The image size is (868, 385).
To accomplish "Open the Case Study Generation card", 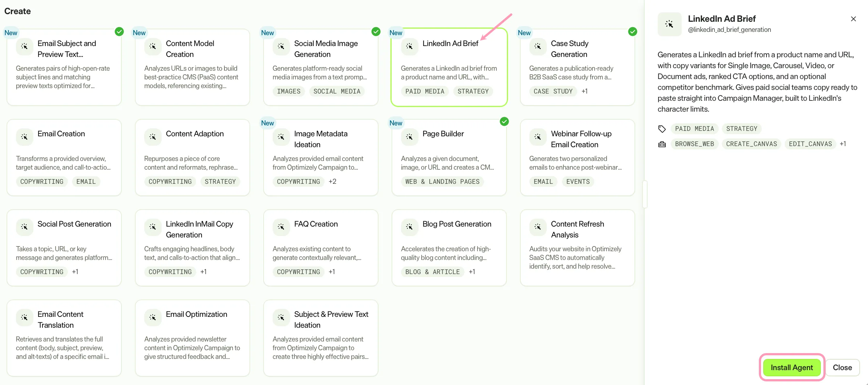I will click(578, 67).
